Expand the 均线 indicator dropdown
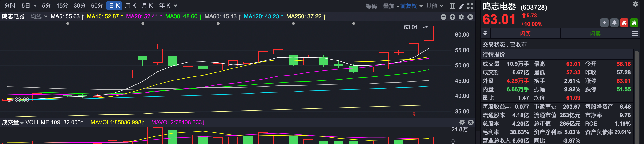The height and width of the screenshot is (144, 644). pos(39,16)
